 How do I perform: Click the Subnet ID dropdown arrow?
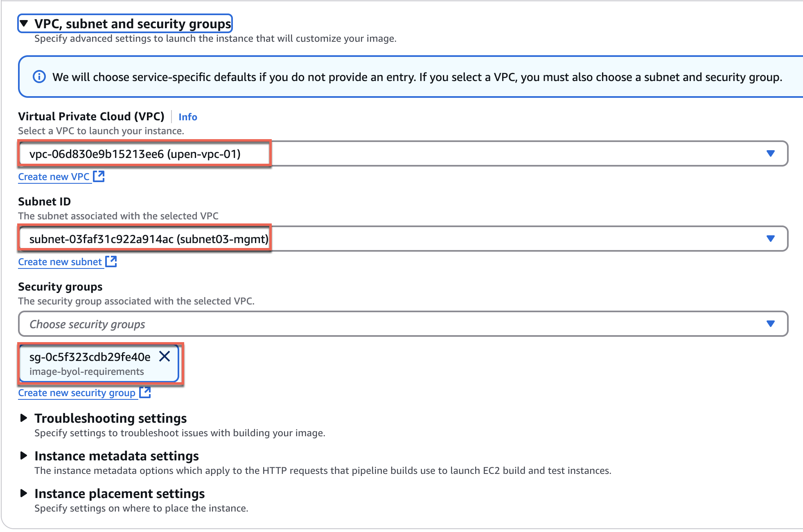pyautogui.click(x=770, y=239)
